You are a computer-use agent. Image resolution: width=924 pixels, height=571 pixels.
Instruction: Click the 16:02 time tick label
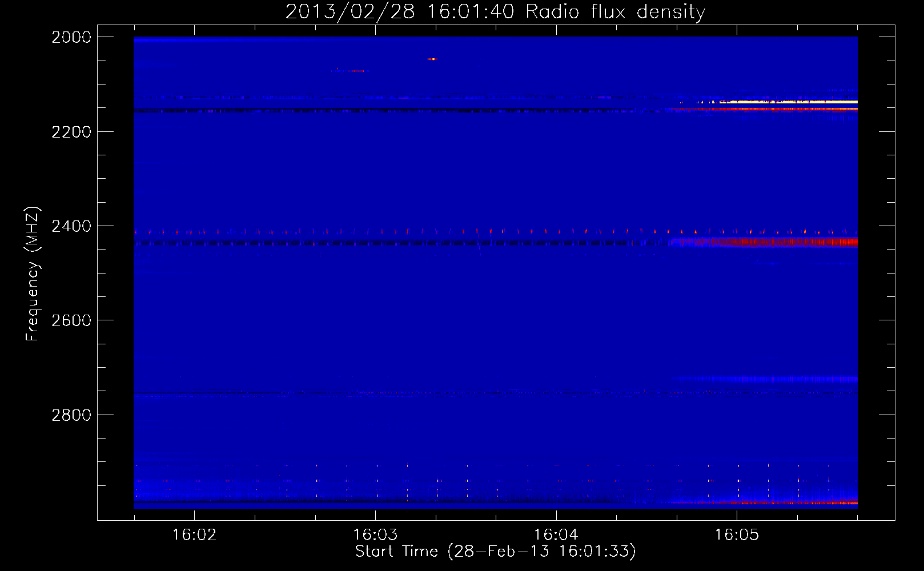coord(194,534)
